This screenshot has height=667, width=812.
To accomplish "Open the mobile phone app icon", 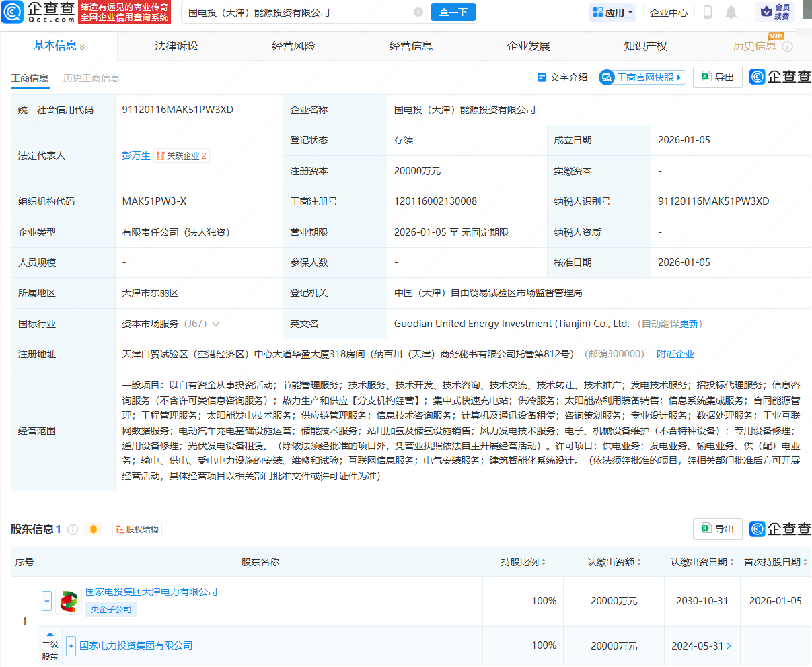I will [x=707, y=12].
